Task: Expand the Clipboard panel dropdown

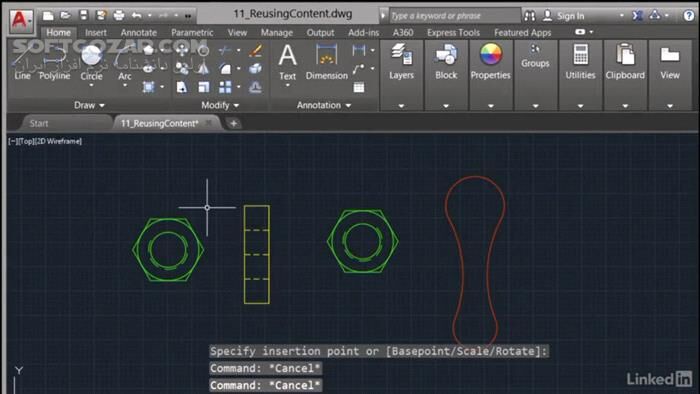Action: (x=625, y=106)
